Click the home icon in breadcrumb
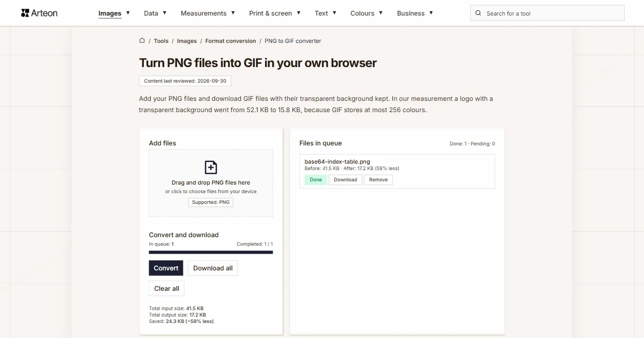This screenshot has width=644, height=338. [x=142, y=40]
